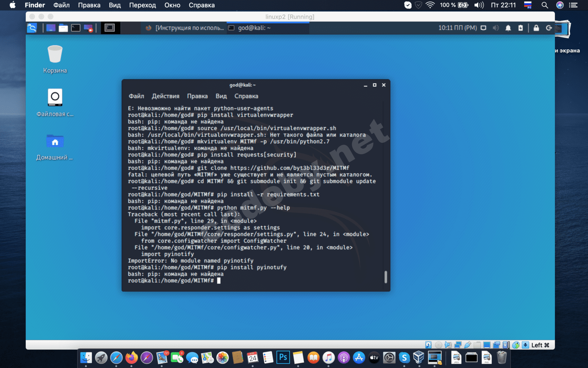Open Spotlight search in macOS menu bar
The image size is (588, 368).
[545, 5]
